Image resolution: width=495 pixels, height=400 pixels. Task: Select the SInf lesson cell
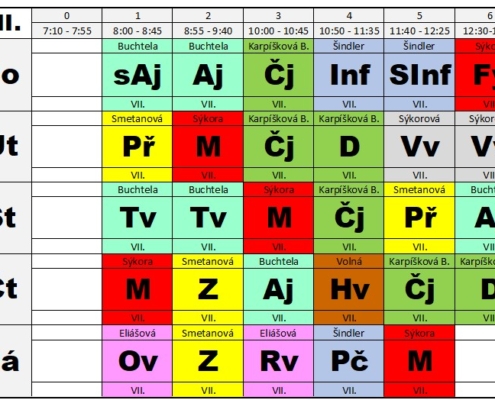coord(419,75)
